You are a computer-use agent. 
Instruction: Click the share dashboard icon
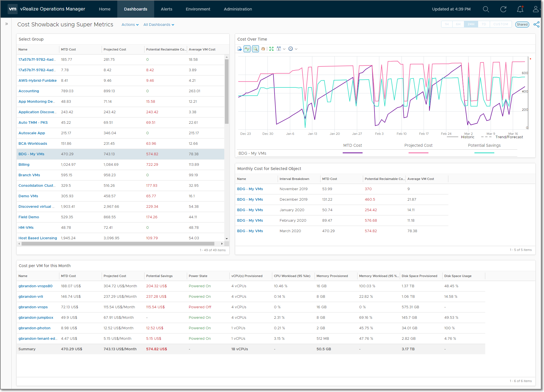[x=536, y=24]
